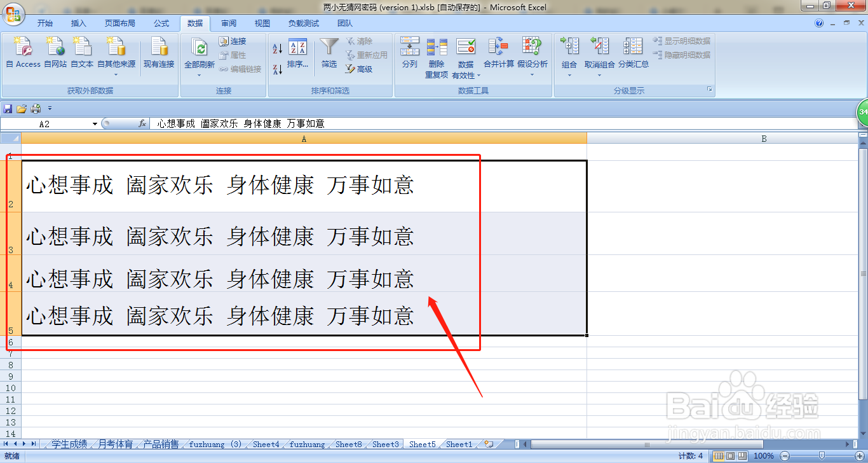Switch to Sheet4 sheet tab
Viewport: 868px width, 463px height.
pos(266,445)
